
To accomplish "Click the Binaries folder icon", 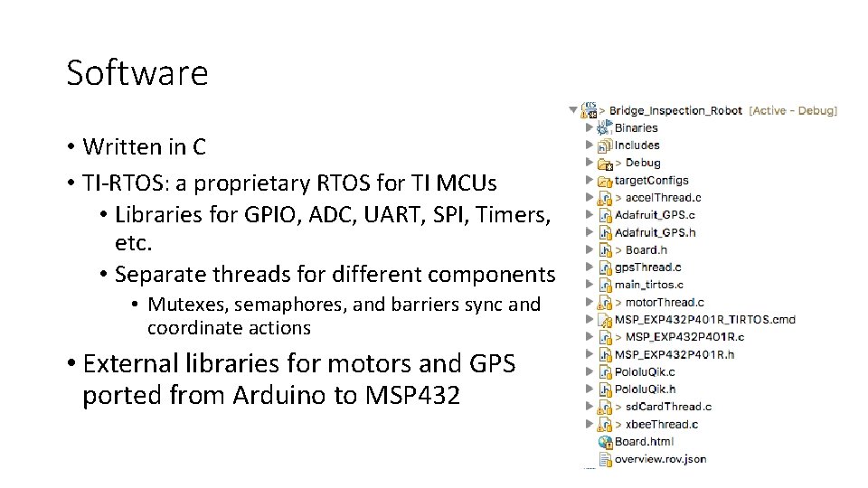I will coord(604,127).
